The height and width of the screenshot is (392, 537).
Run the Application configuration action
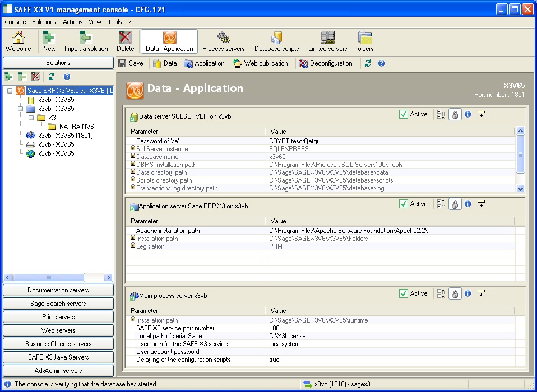[x=204, y=63]
